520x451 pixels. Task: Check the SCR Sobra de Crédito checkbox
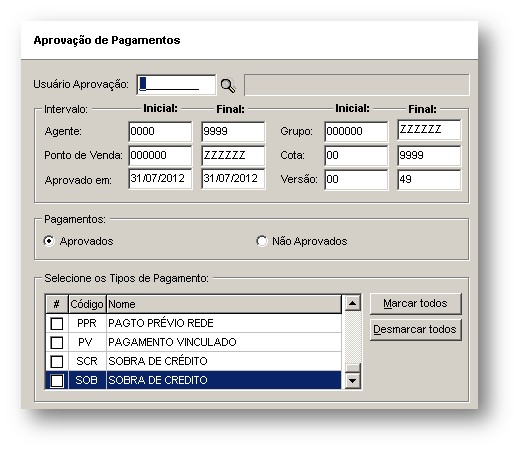point(57,361)
